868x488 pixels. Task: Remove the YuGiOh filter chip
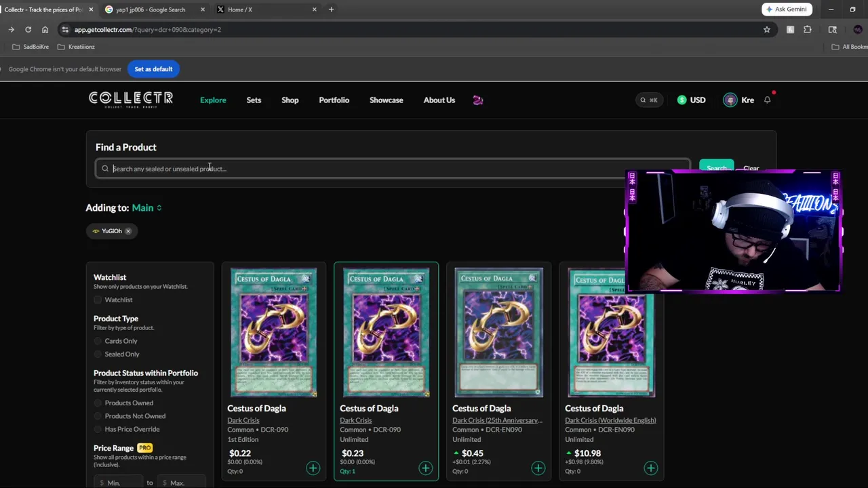pyautogui.click(x=128, y=231)
